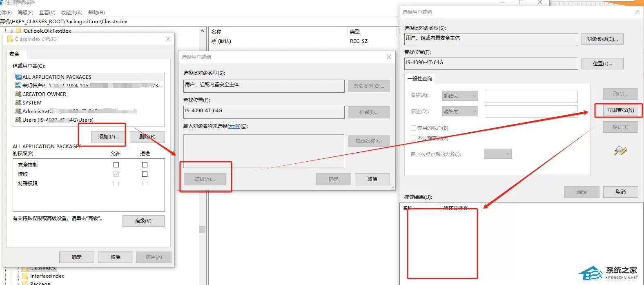Select SYSTEM user icon entry
Image resolution: width=644 pixels, height=285 pixels.
coord(18,102)
